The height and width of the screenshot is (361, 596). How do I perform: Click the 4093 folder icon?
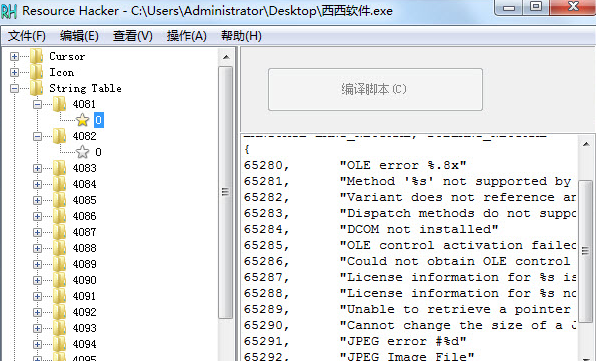(x=59, y=328)
